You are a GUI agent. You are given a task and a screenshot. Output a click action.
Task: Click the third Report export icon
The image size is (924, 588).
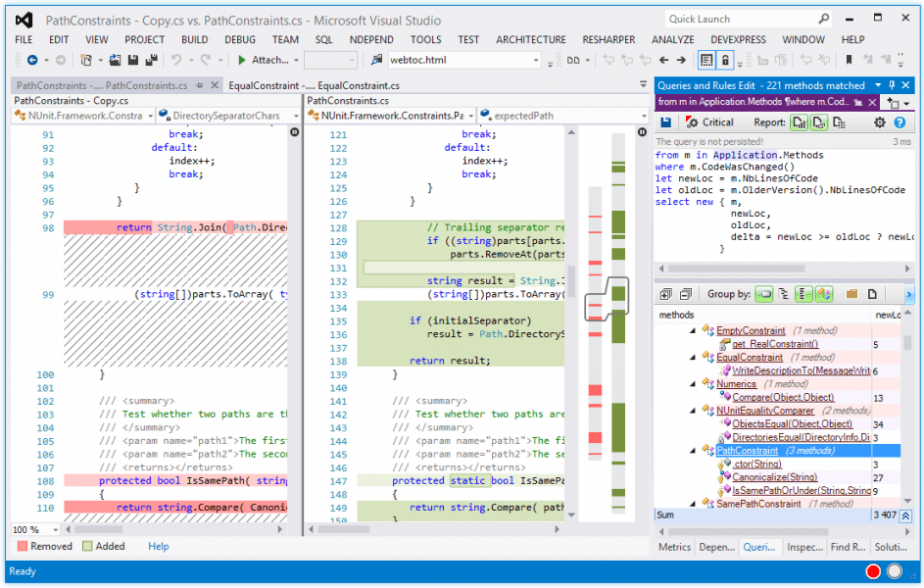click(839, 122)
